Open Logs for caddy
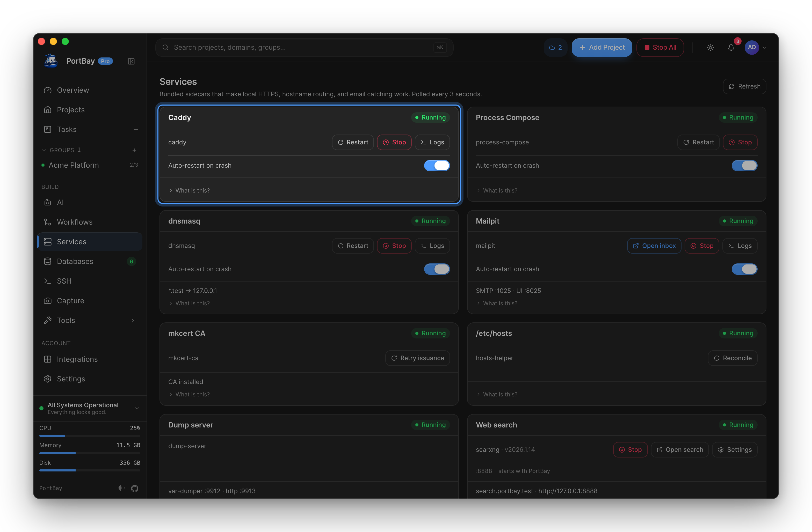 point(432,142)
